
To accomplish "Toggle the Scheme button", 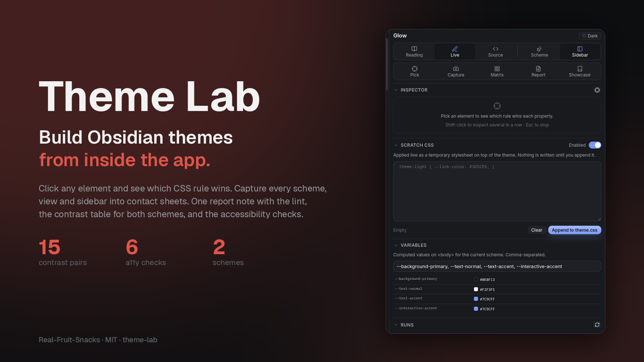I will click(x=539, y=51).
